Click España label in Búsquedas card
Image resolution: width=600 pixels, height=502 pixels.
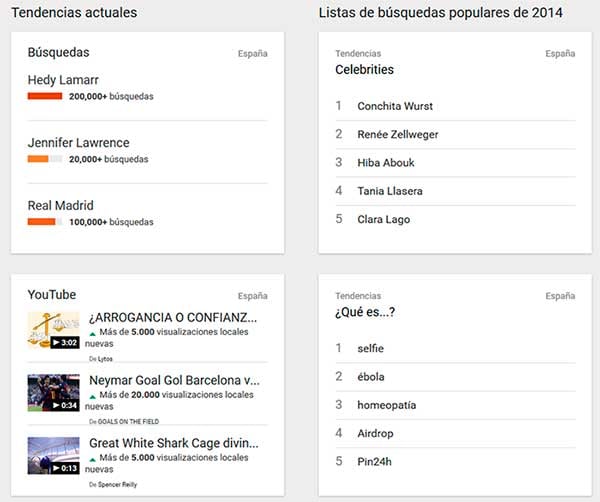pos(253,54)
